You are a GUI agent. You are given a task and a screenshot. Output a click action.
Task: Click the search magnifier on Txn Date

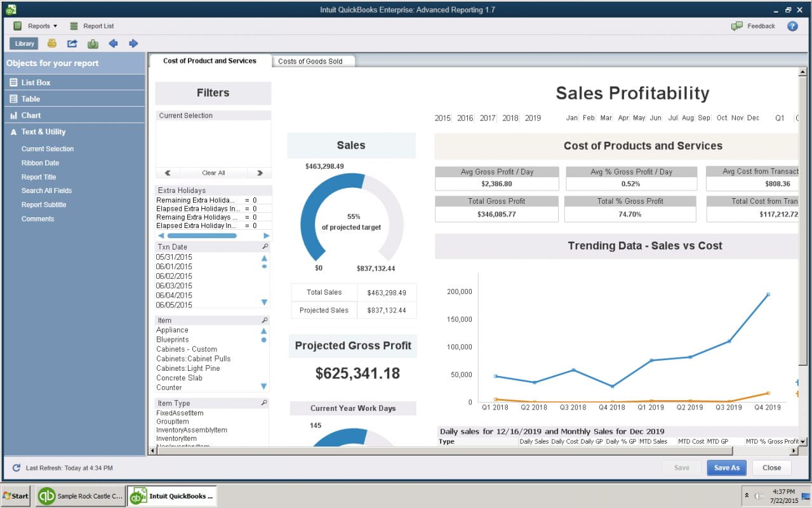coord(265,246)
